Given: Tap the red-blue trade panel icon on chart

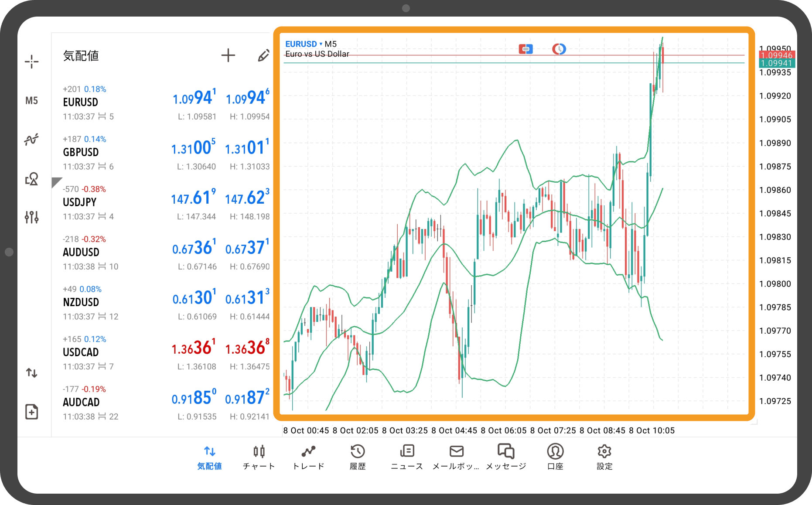Looking at the screenshot, I should point(525,49).
